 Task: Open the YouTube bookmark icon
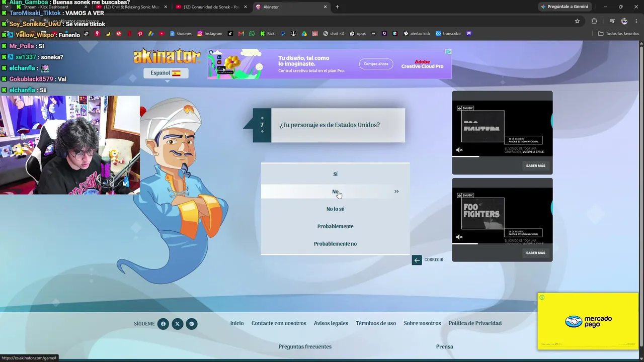162,34
